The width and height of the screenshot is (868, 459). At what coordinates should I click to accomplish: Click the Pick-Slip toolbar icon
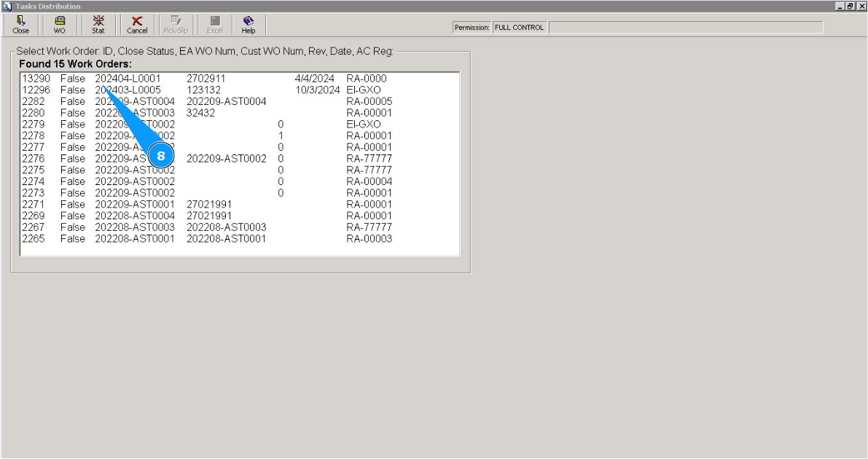tap(176, 25)
